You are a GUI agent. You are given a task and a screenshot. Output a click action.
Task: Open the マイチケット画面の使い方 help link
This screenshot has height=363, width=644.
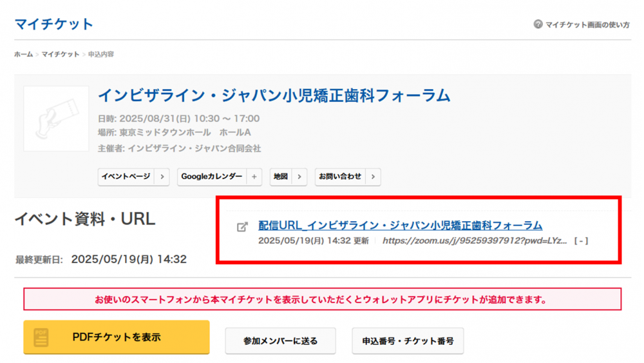pyautogui.click(x=587, y=25)
